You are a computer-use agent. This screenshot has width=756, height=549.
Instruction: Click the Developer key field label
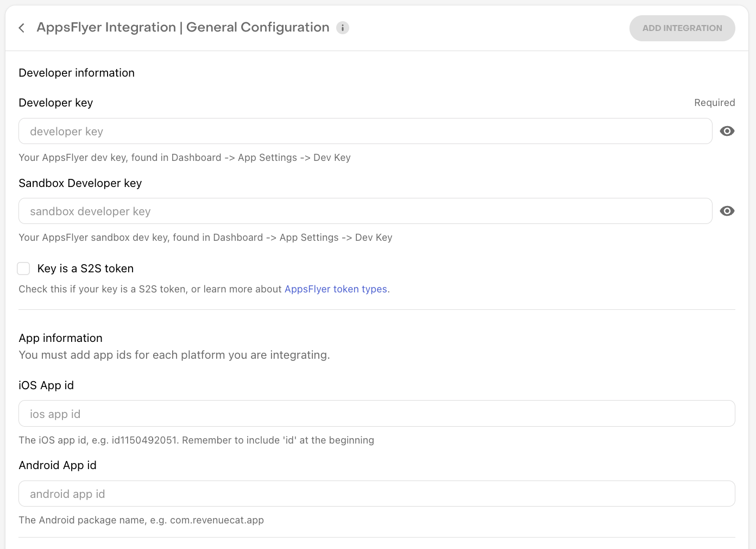[x=56, y=103]
